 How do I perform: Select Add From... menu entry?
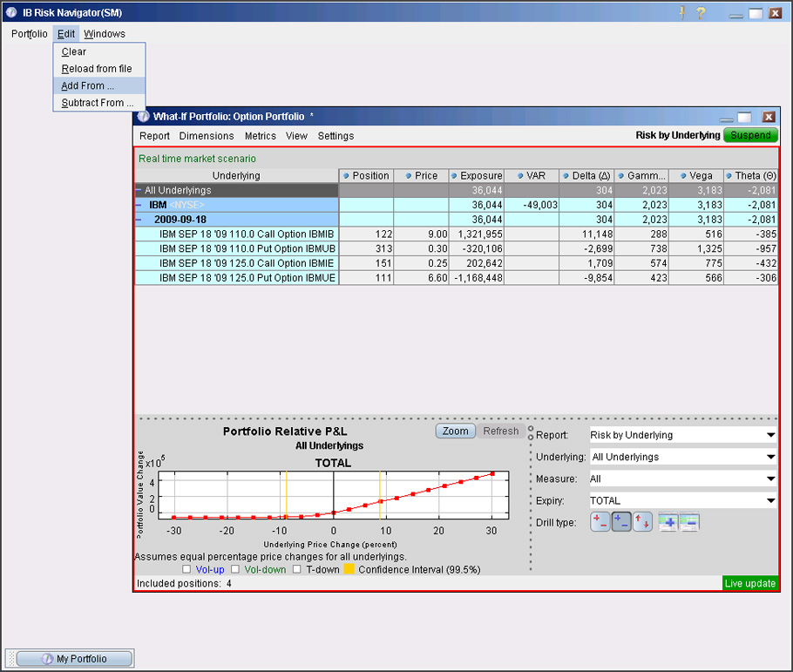point(99,85)
